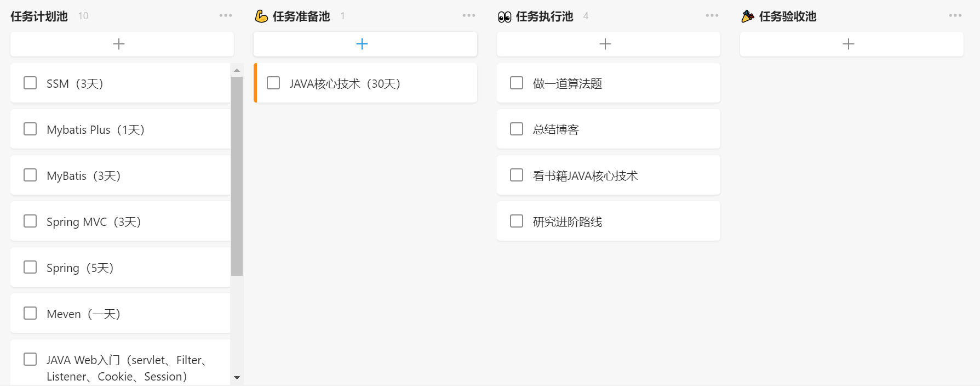The image size is (980, 386).
Task: Click the muscle arm emoji of 任务准备池
Action: coord(261,16)
